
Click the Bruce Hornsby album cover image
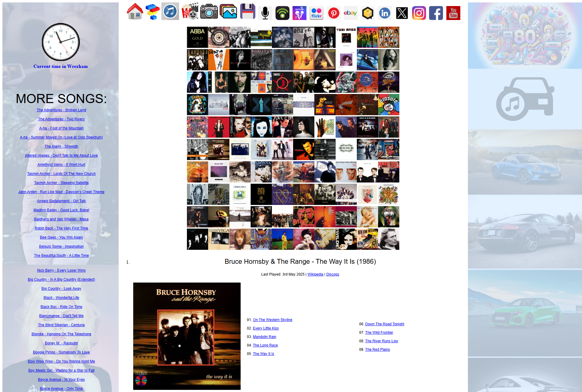coord(187,336)
